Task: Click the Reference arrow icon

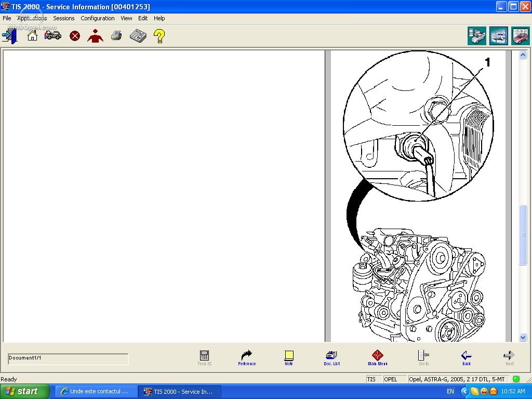Action: 247,357
